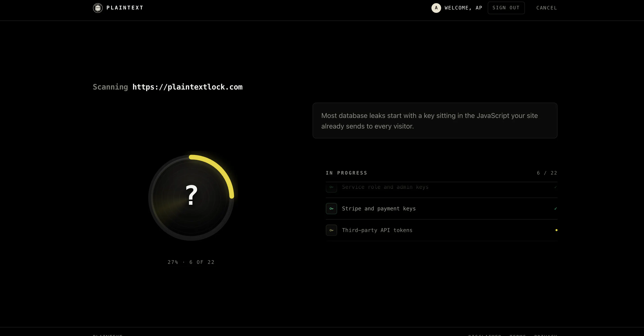Click the 6 / 22 counter
The width and height of the screenshot is (644, 336).
coord(547,173)
